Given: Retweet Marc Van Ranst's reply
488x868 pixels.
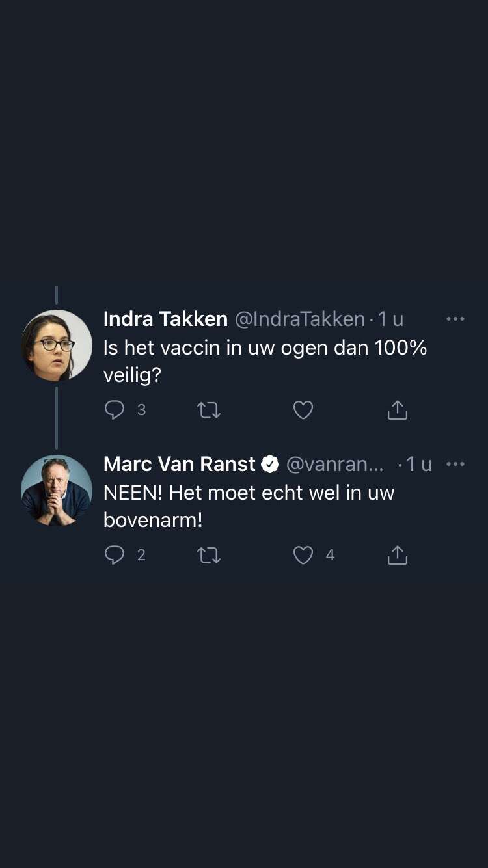Looking at the screenshot, I should 209,555.
